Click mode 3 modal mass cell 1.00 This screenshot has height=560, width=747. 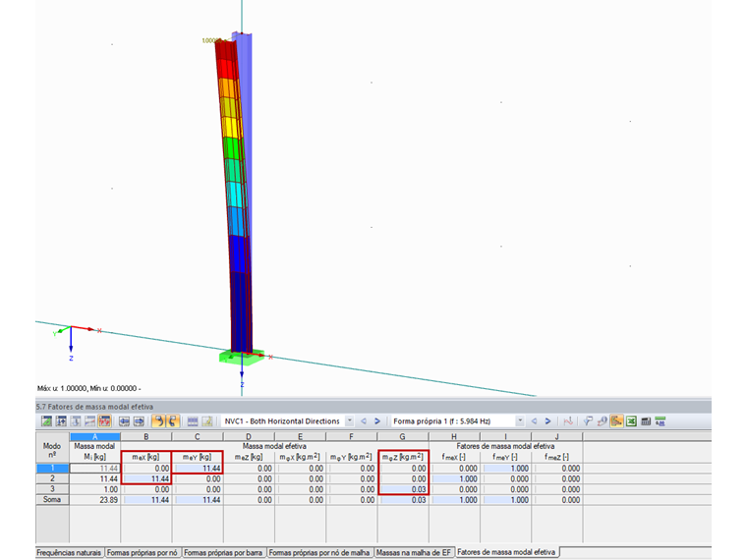click(94, 489)
